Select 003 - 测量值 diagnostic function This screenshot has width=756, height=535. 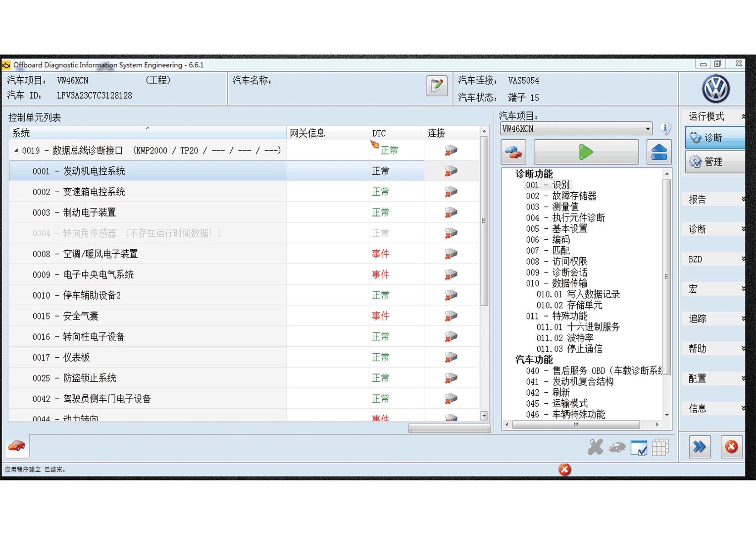pyautogui.click(x=552, y=207)
